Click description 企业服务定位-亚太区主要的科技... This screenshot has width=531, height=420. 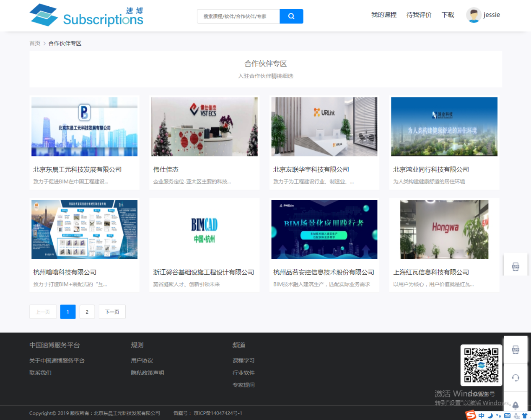pos(192,182)
